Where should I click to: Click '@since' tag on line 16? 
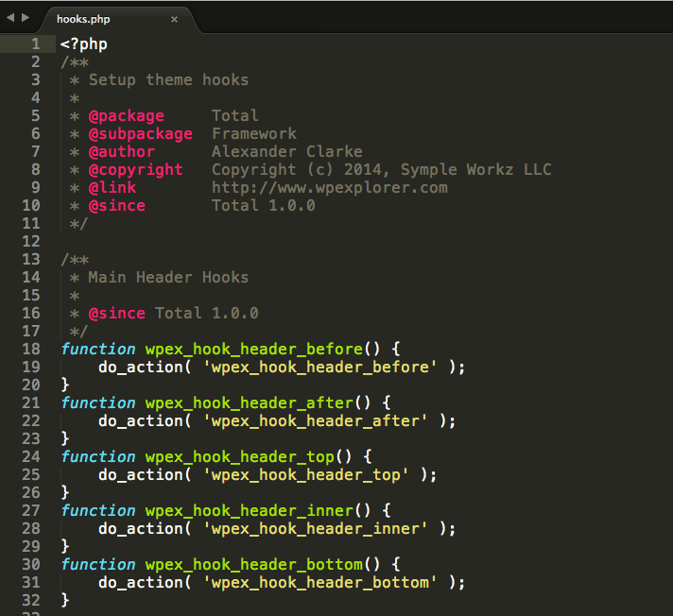117,313
